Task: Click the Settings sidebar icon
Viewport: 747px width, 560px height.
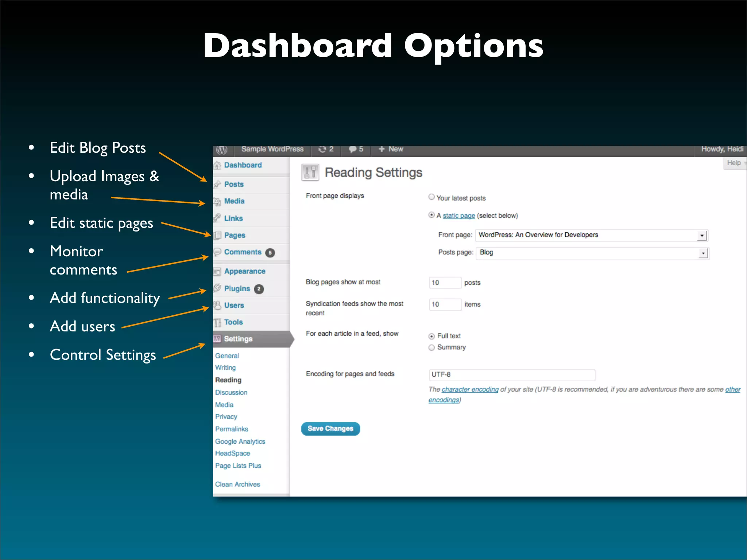Action: click(217, 339)
